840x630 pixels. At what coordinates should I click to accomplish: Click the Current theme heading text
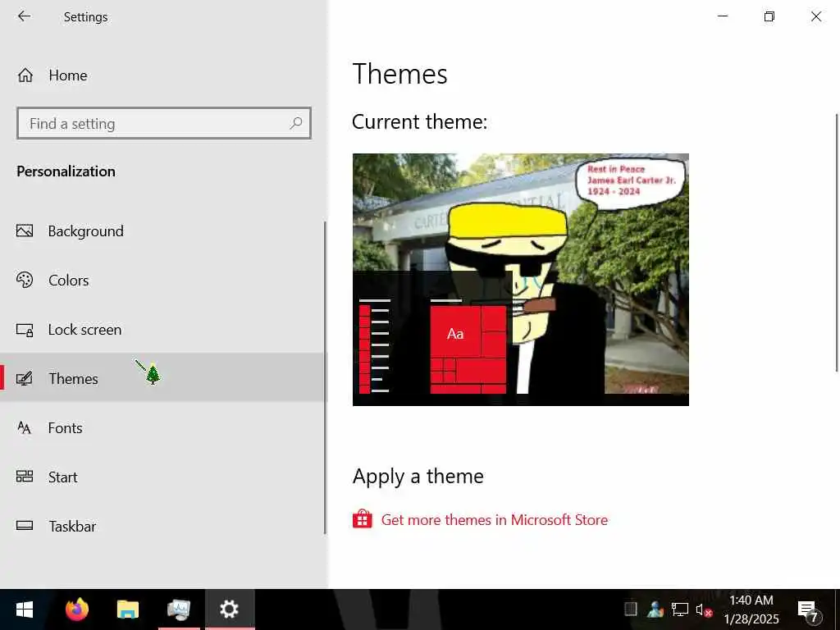[x=419, y=121]
